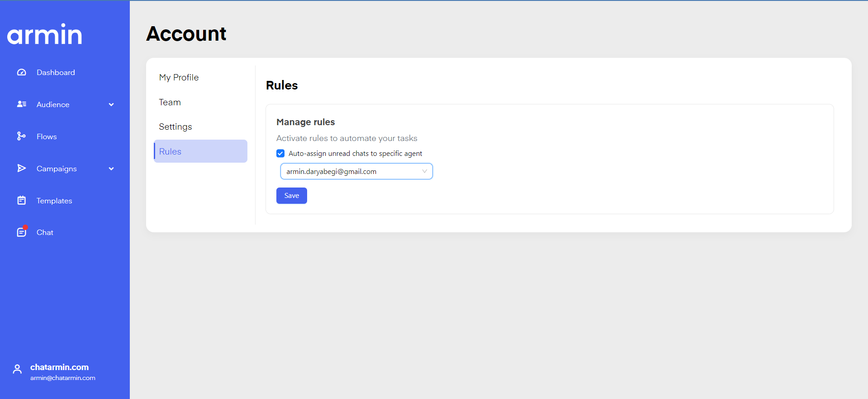868x399 pixels.
Task: Click the Campaigns paper plane icon
Action: [x=21, y=169]
